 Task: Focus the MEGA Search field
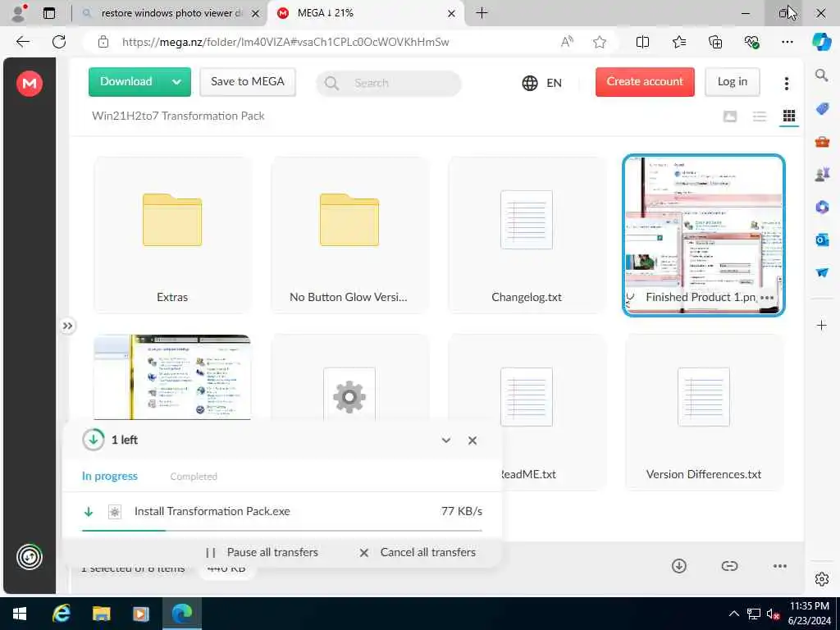388,83
